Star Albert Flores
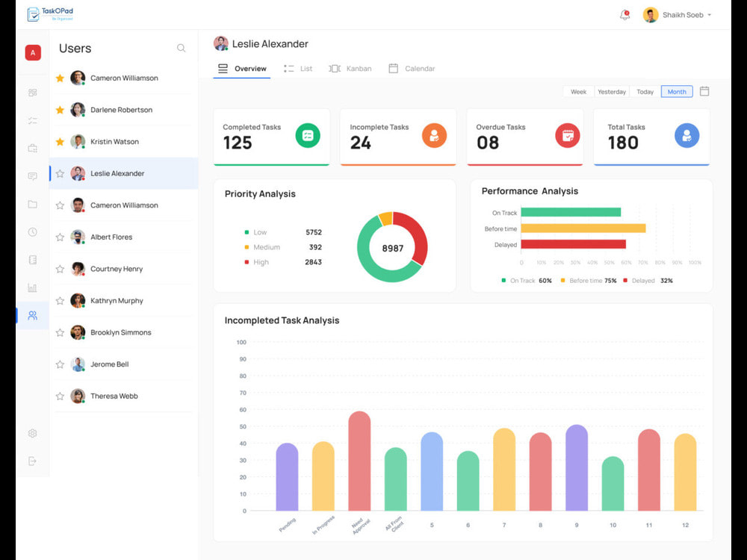The height and width of the screenshot is (560, 747). point(60,237)
